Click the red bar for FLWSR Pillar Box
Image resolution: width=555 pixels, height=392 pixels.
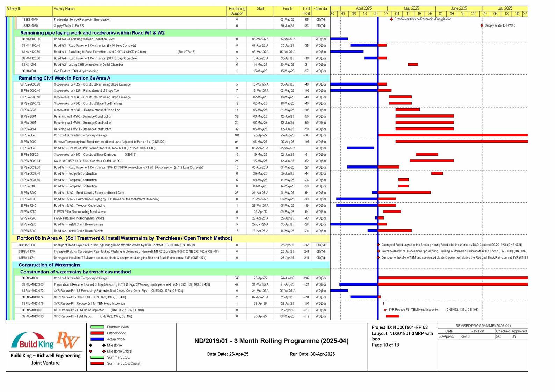[x=392, y=212]
